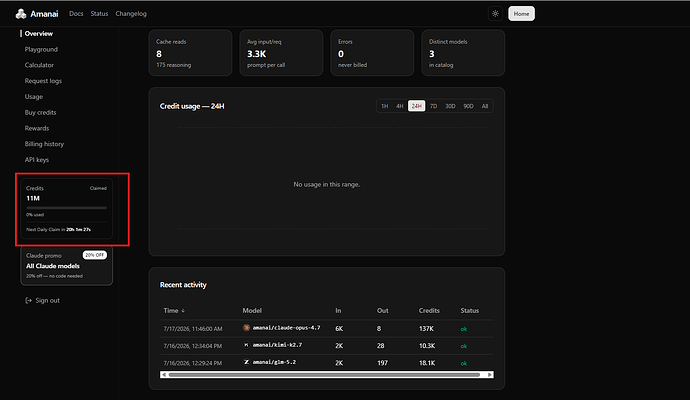Select the 4H usage range

[400, 106]
